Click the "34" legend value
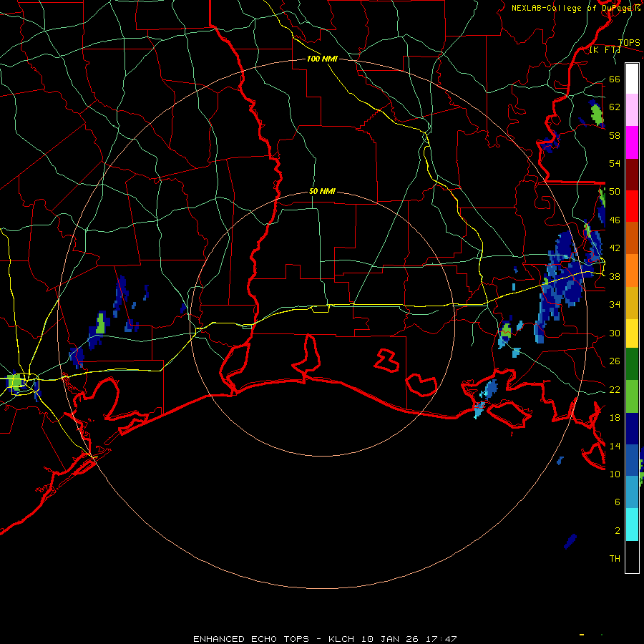 tap(615, 305)
